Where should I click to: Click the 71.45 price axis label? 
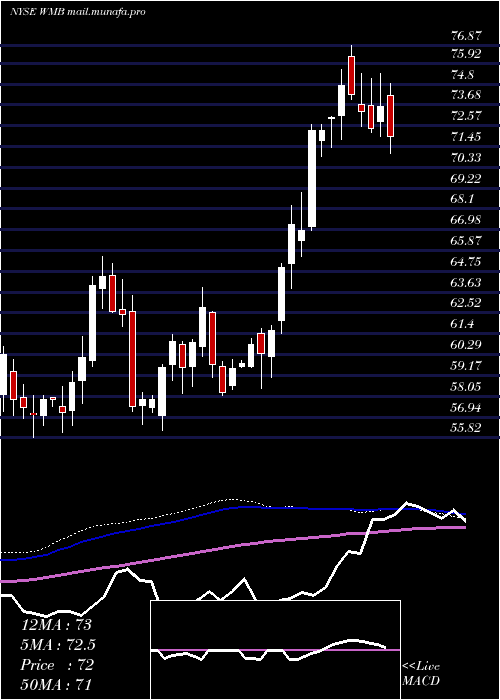click(x=467, y=137)
